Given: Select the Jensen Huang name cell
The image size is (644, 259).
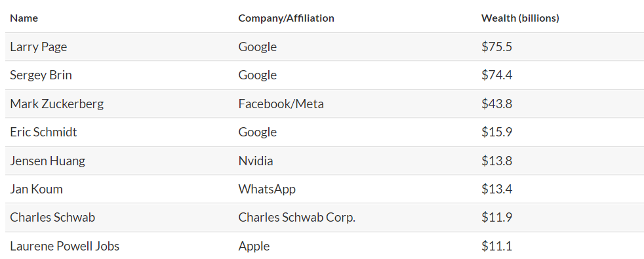Looking at the screenshot, I should (48, 161).
